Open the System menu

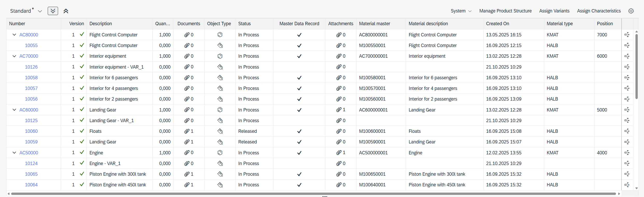point(461,11)
